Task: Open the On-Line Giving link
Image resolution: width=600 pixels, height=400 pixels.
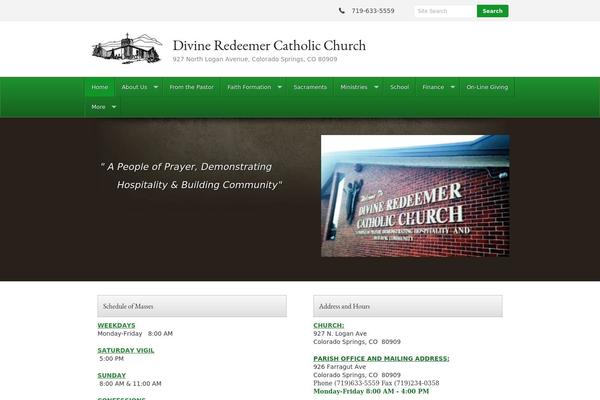Action: [x=487, y=87]
